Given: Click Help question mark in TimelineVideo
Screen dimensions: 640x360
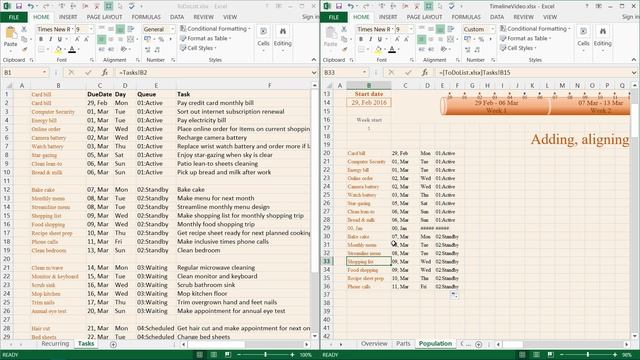Looking at the screenshot, I should tap(587, 6).
